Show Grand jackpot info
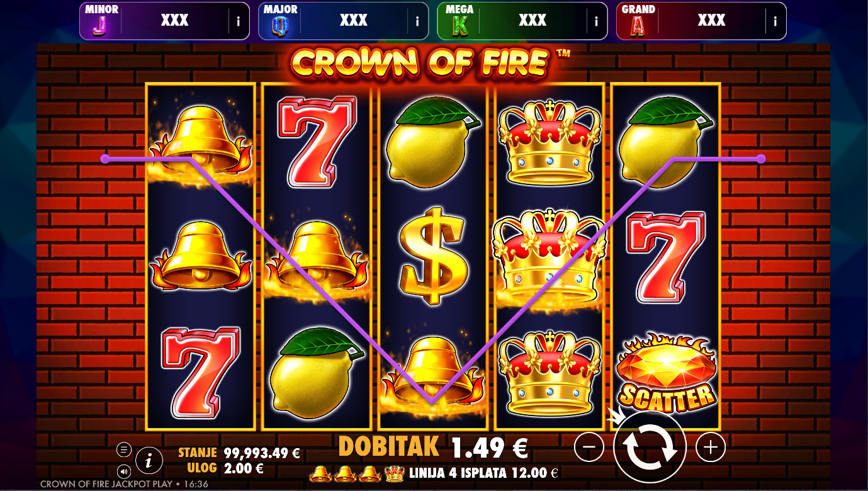The height and width of the screenshot is (491, 868). 775,21
